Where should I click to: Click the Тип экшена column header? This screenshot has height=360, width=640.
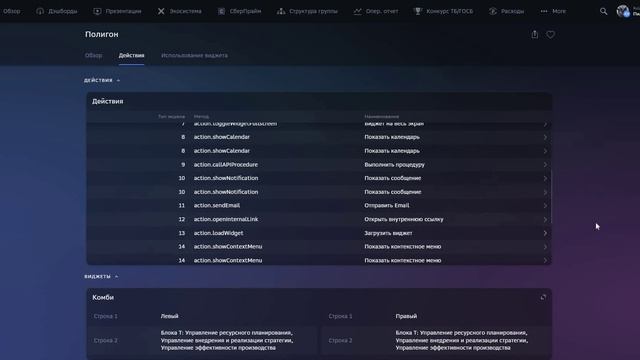pos(171,117)
